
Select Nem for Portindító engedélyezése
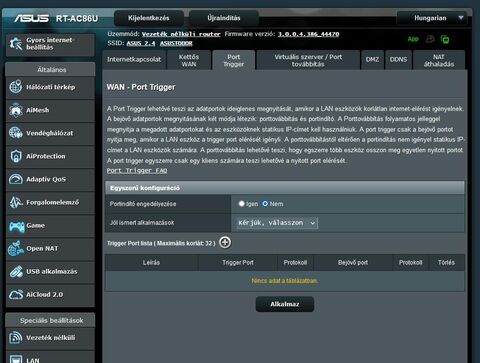coord(265,204)
